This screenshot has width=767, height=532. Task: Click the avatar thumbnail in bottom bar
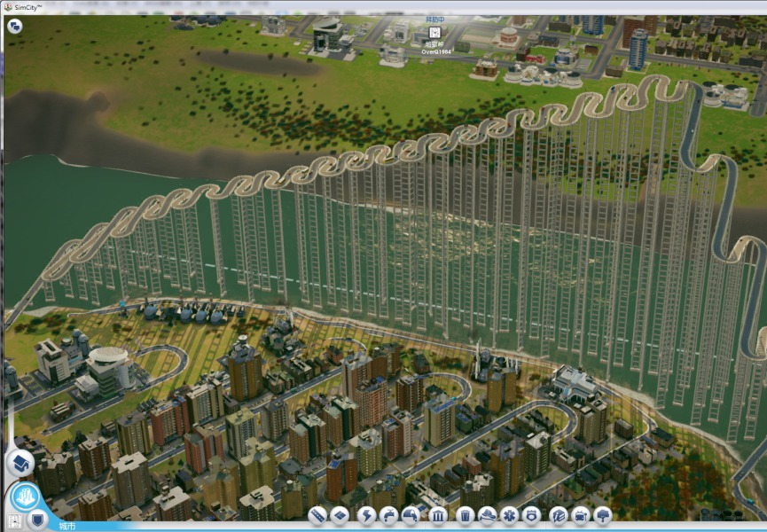point(13,521)
